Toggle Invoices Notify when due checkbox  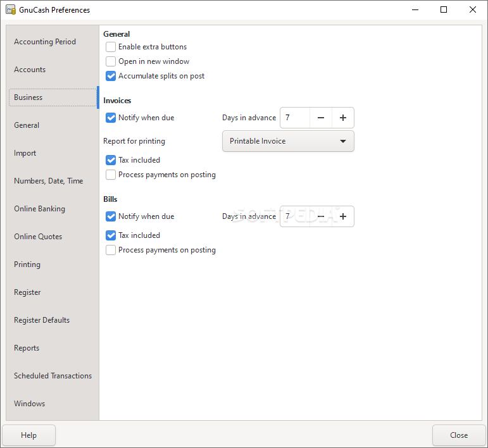111,118
